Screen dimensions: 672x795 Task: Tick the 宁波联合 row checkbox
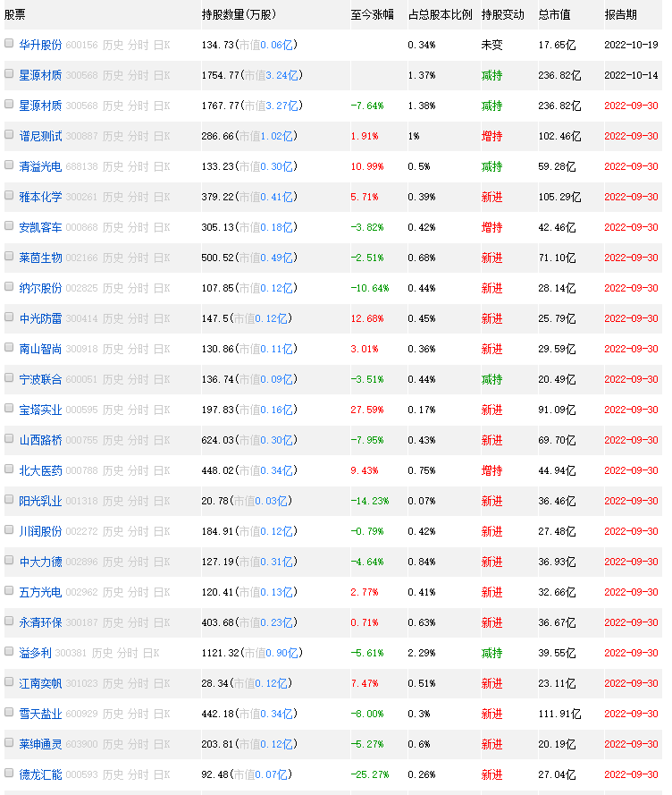point(9,377)
